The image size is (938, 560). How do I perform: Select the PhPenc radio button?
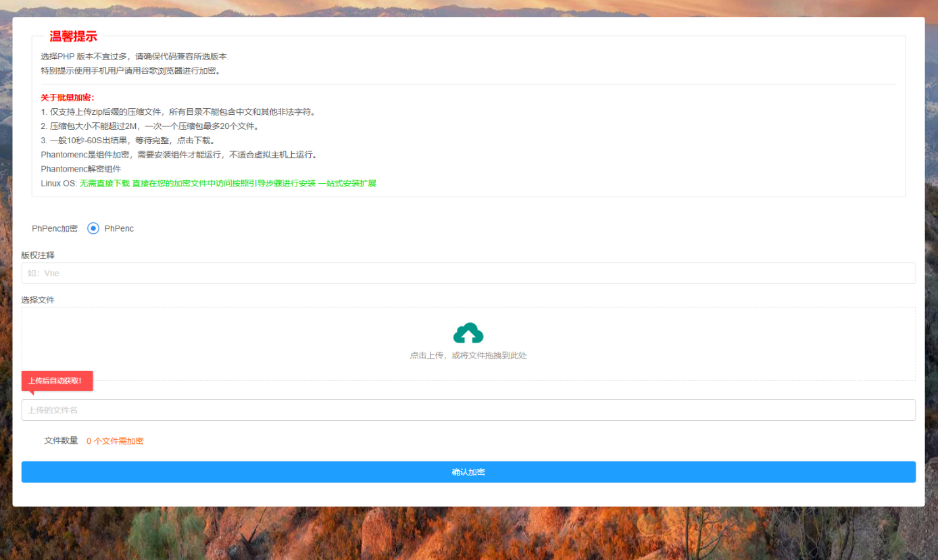point(93,228)
